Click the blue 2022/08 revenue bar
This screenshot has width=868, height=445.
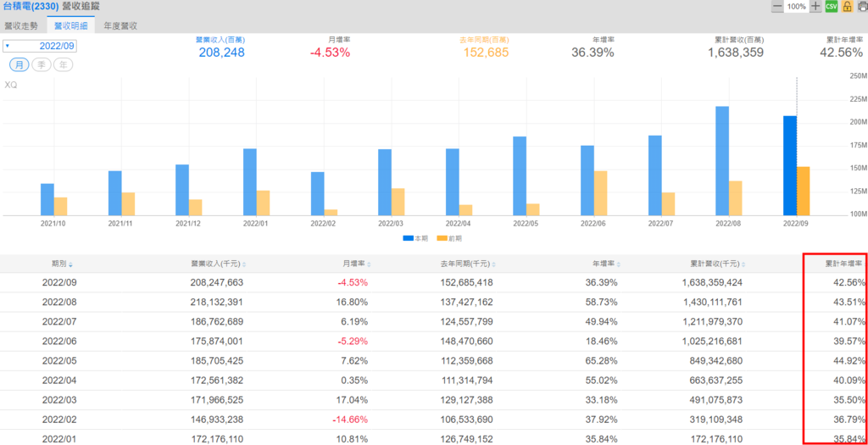pos(722,160)
